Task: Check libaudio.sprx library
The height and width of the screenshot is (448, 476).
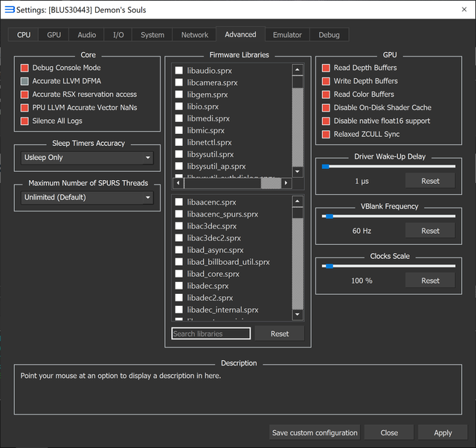Action: pos(179,71)
